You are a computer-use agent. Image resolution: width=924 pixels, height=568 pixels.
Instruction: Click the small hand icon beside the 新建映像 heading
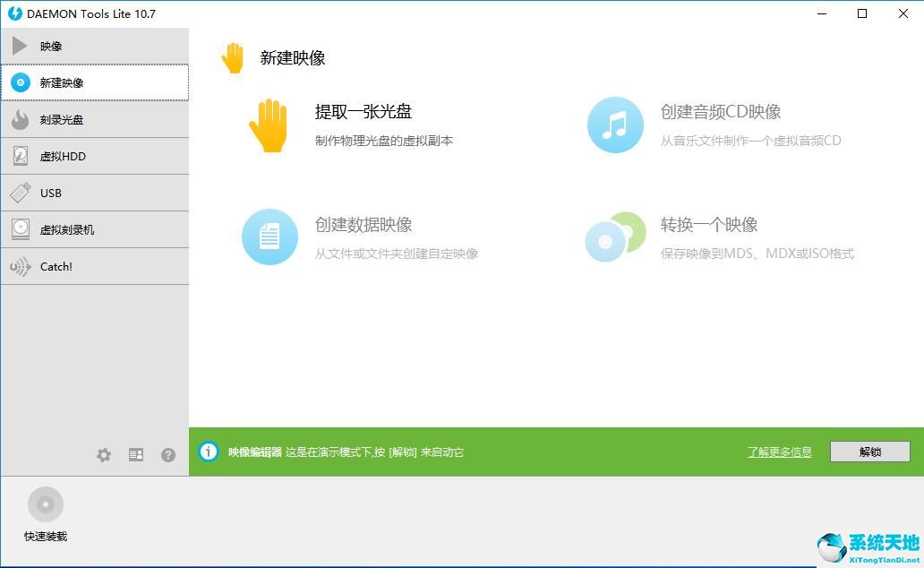[x=233, y=58]
